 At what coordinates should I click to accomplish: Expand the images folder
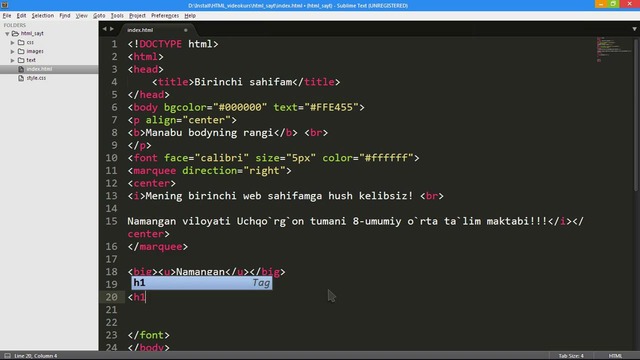coord(12,51)
